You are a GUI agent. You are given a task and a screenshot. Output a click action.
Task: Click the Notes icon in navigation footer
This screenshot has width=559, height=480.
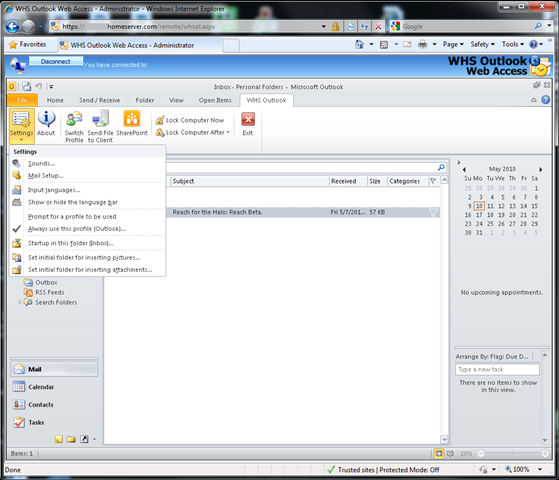(59, 439)
